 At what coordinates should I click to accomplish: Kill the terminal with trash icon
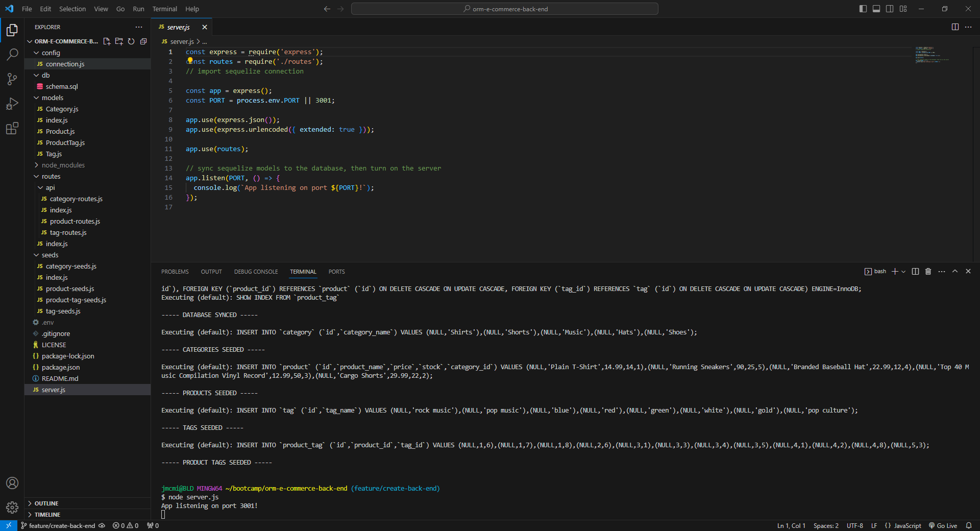coord(928,272)
